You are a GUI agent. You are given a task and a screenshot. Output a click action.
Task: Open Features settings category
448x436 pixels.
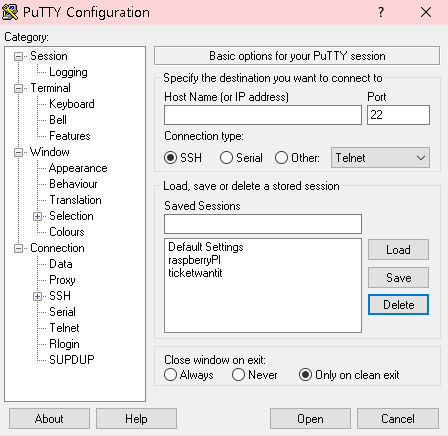coord(70,136)
